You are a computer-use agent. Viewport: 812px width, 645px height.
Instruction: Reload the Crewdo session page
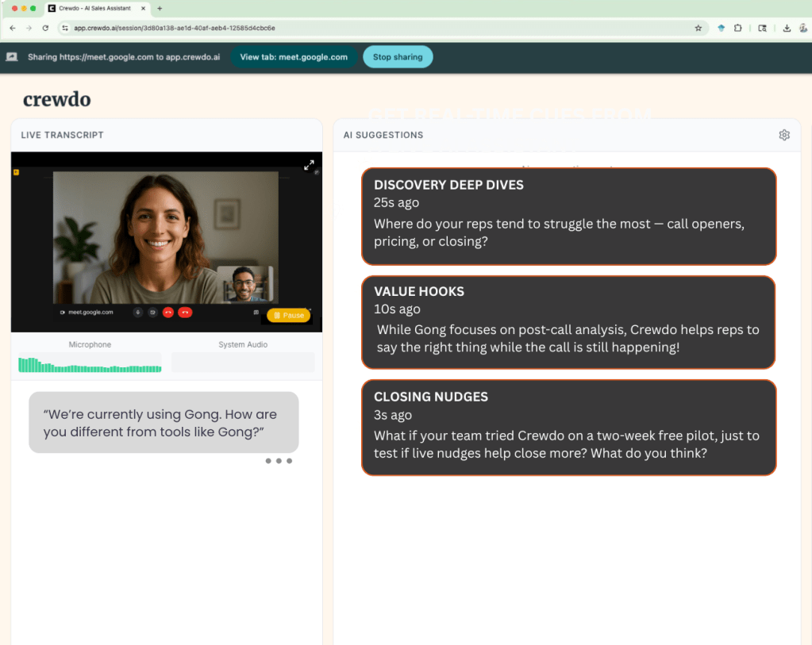click(x=46, y=27)
